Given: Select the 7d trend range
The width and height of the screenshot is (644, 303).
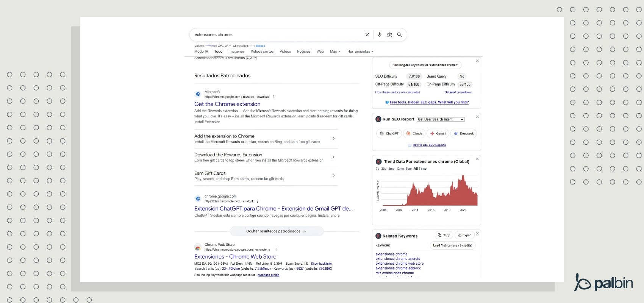Looking at the screenshot, I should pos(377,169).
